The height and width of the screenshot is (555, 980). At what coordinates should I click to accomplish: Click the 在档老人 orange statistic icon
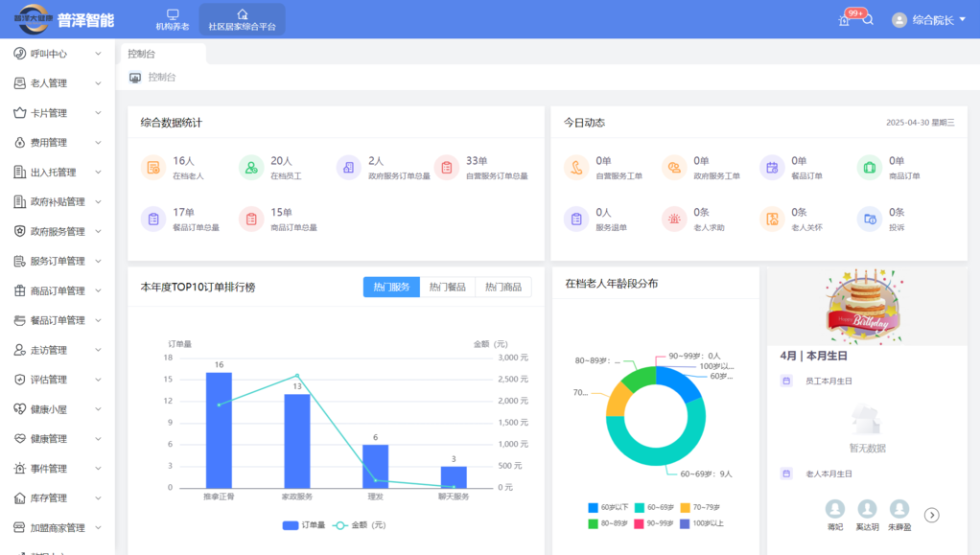pos(153,168)
